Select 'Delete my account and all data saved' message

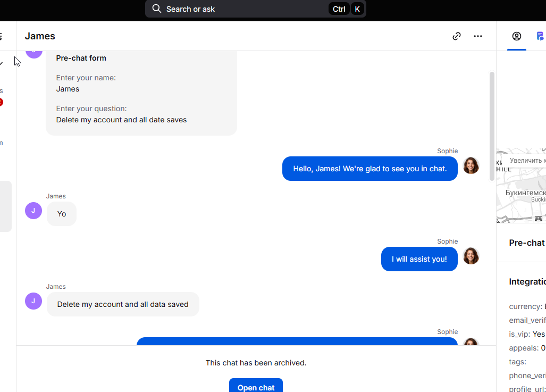point(123,304)
